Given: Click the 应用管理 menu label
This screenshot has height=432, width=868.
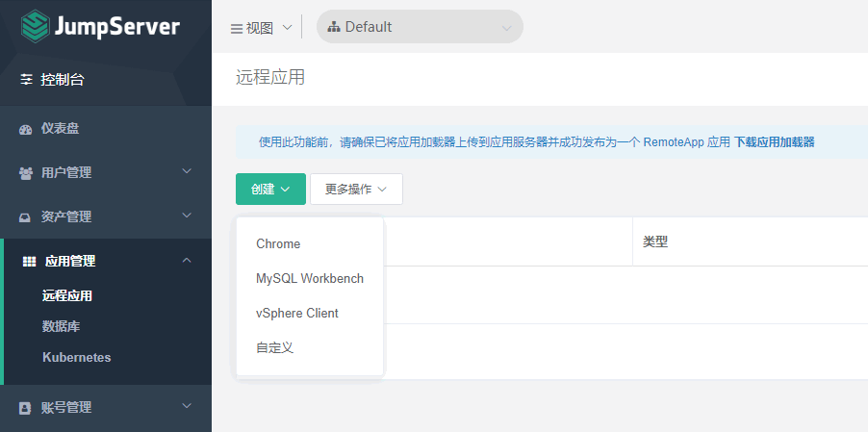Looking at the screenshot, I should click(70, 261).
